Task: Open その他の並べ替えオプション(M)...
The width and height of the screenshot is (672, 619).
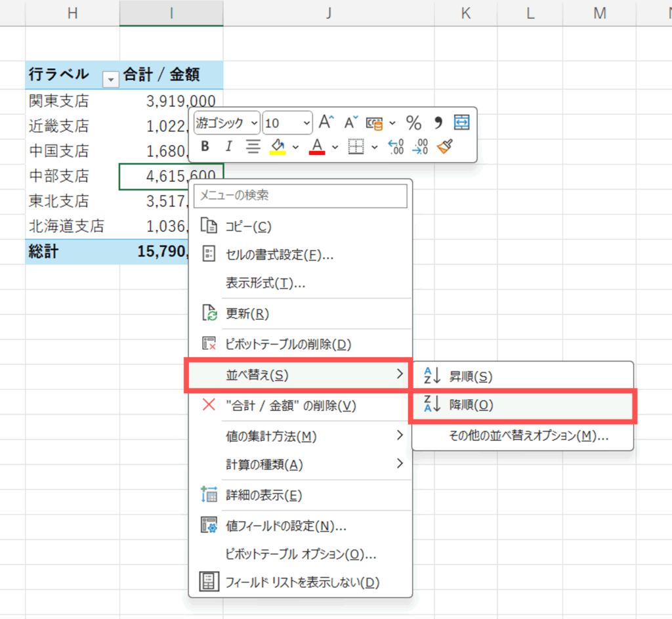Action: [x=528, y=436]
